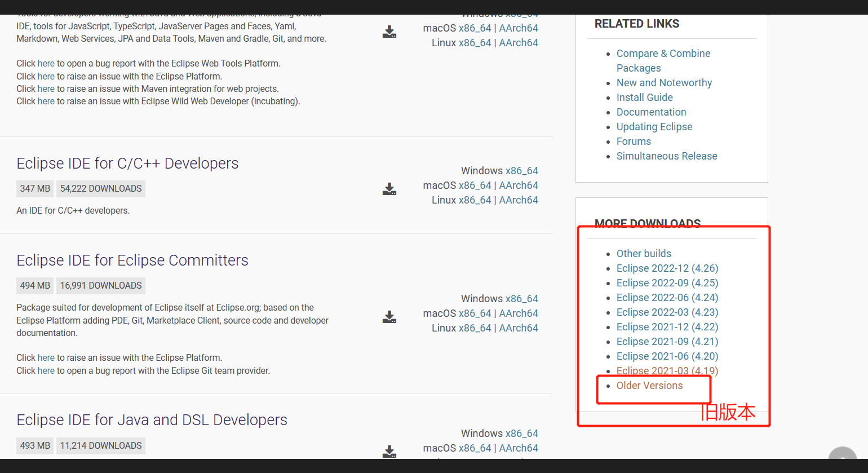
Task: Open the Forums link
Action: click(634, 142)
